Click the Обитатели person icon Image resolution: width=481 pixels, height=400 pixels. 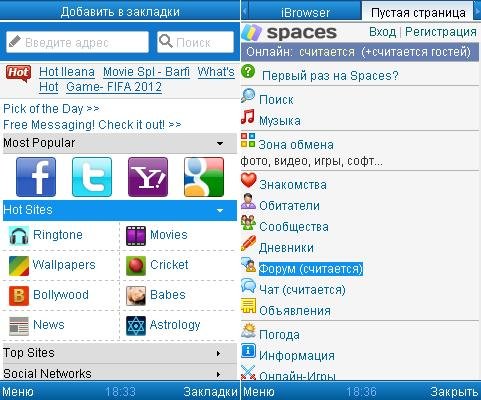tap(249, 201)
